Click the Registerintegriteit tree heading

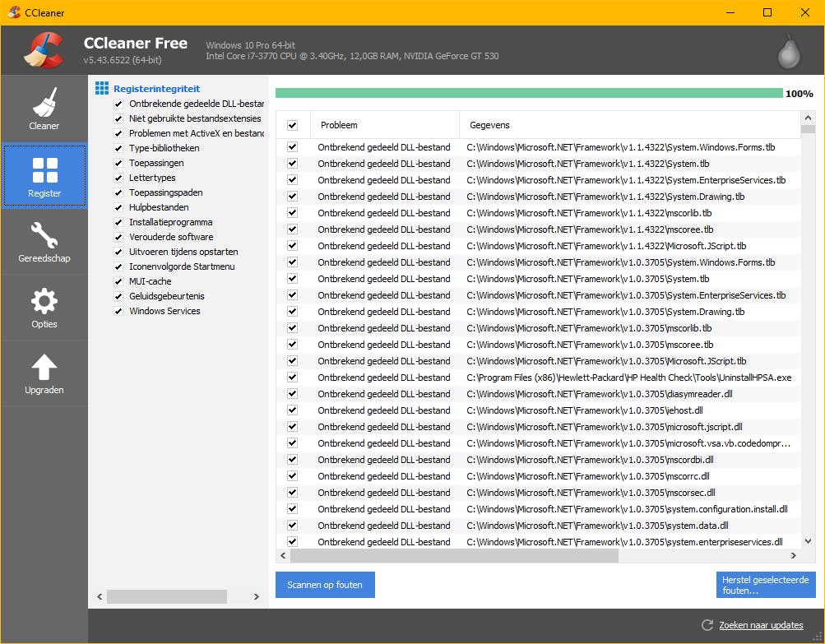tap(156, 88)
